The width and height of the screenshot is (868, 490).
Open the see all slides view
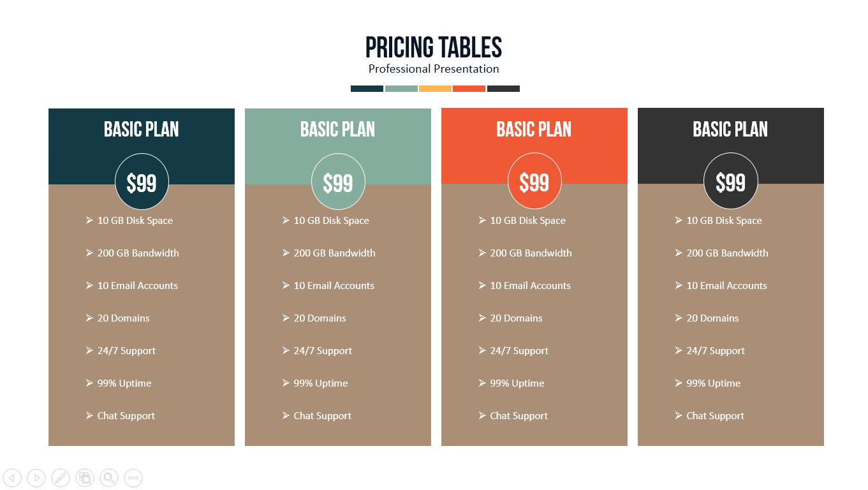coord(85,477)
